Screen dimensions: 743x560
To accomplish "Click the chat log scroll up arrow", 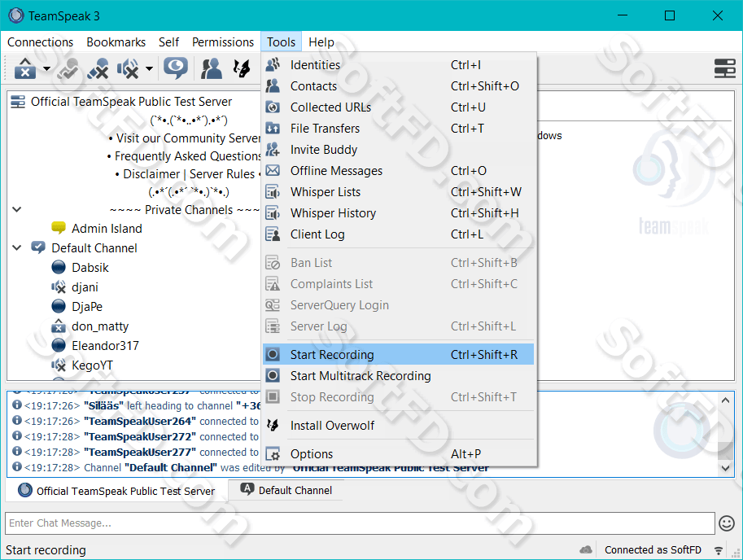I will coord(725,400).
